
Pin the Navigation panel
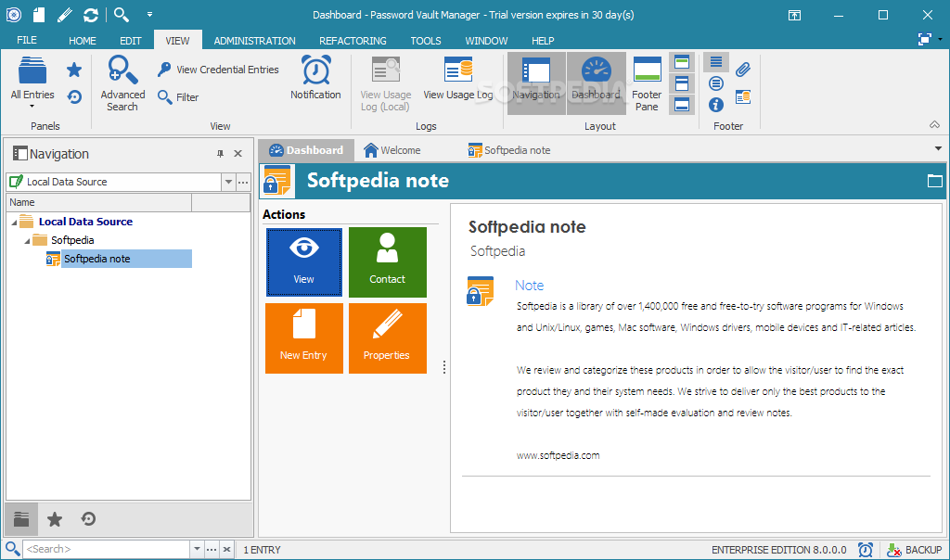click(220, 154)
